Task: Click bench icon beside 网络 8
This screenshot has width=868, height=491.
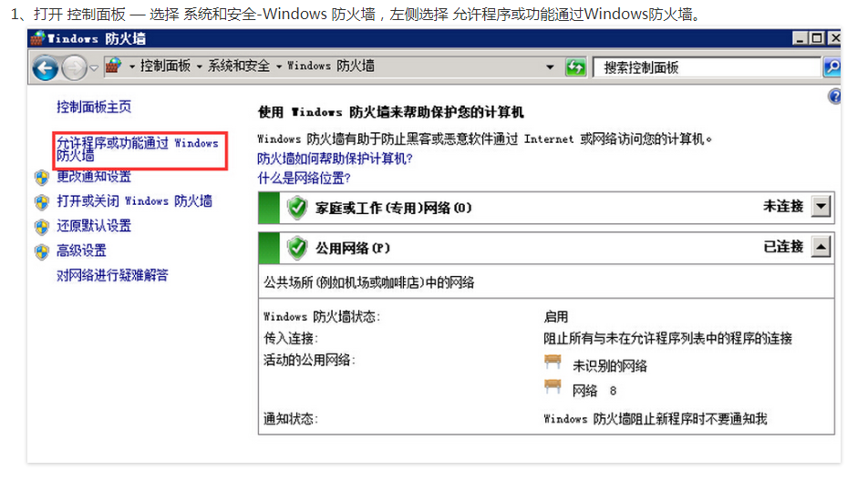Action: (553, 387)
